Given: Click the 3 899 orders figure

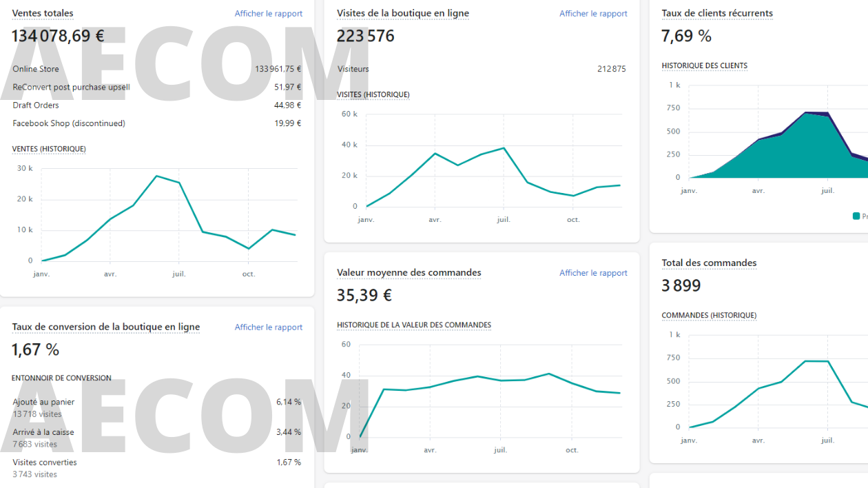Looking at the screenshot, I should click(x=681, y=285).
